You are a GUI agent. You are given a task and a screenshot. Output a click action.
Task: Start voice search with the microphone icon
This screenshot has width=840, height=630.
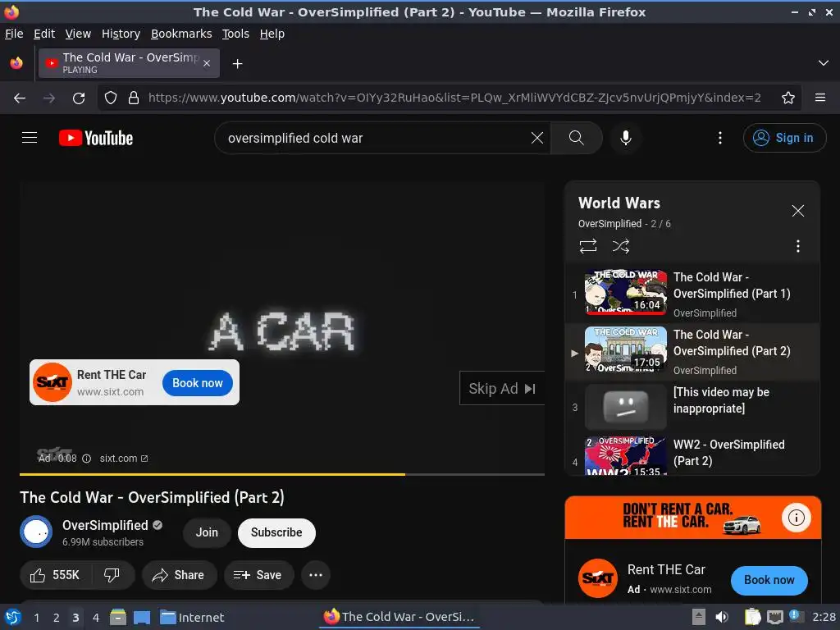625,138
